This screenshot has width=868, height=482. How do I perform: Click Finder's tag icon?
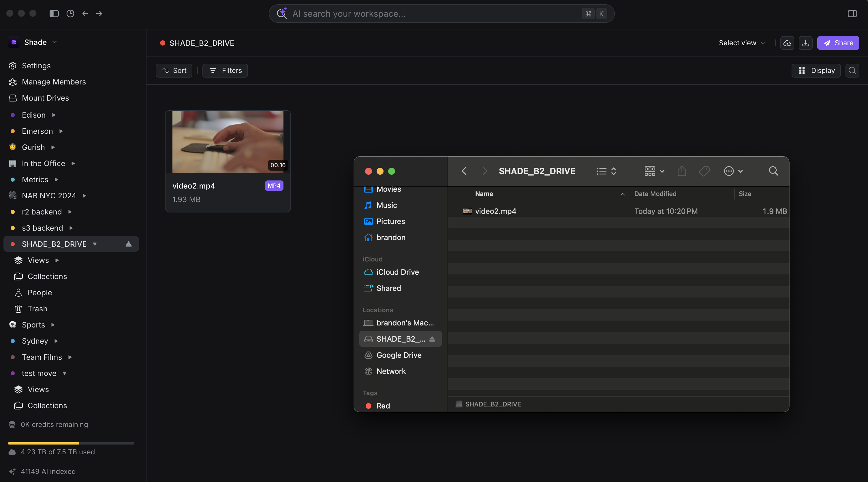click(704, 171)
